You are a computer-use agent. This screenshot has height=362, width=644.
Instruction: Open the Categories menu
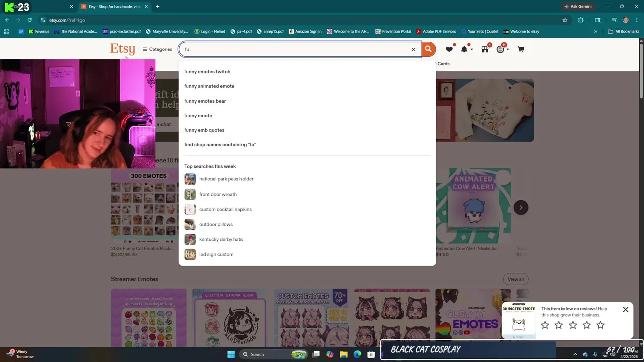(157, 49)
